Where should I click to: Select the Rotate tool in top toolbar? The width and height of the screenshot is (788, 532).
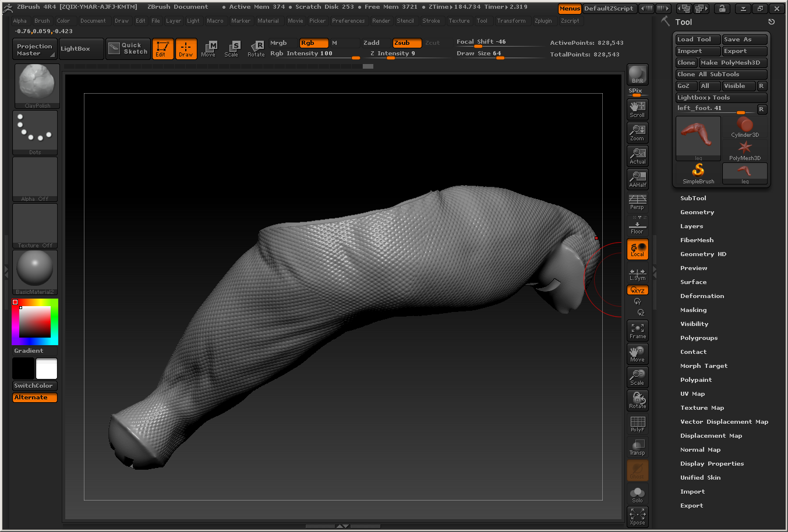point(256,49)
